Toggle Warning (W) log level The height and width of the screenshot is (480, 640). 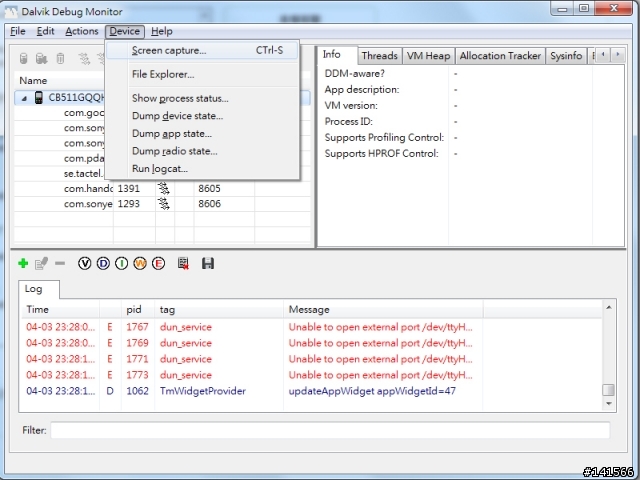pos(140,264)
